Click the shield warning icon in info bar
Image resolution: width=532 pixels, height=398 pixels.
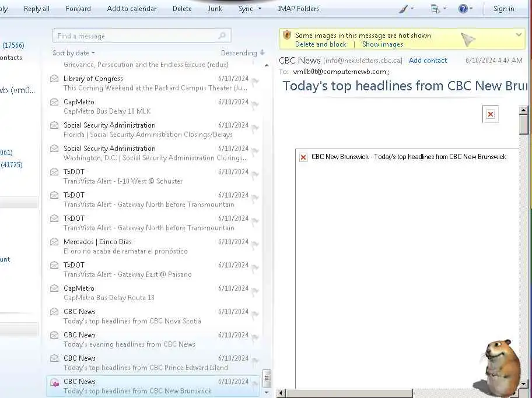click(x=287, y=35)
